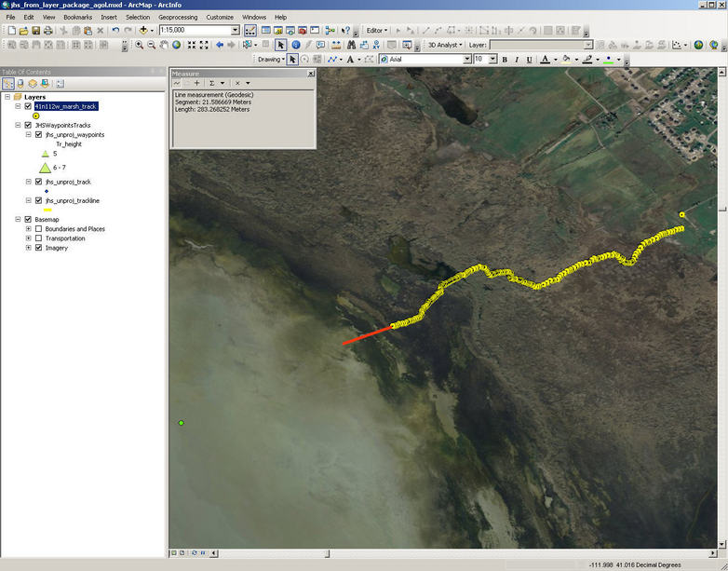
Task: Open the Bookmarks menu
Action: click(x=77, y=17)
